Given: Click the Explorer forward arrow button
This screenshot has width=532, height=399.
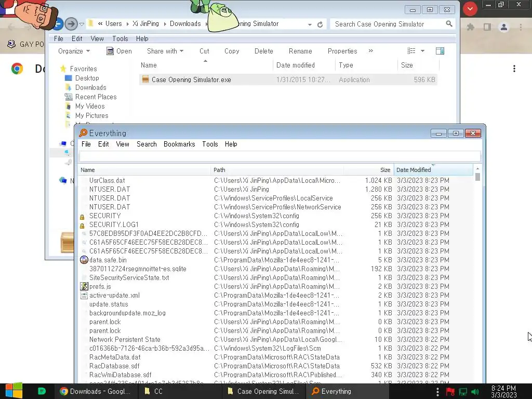Looking at the screenshot, I should 71,24.
